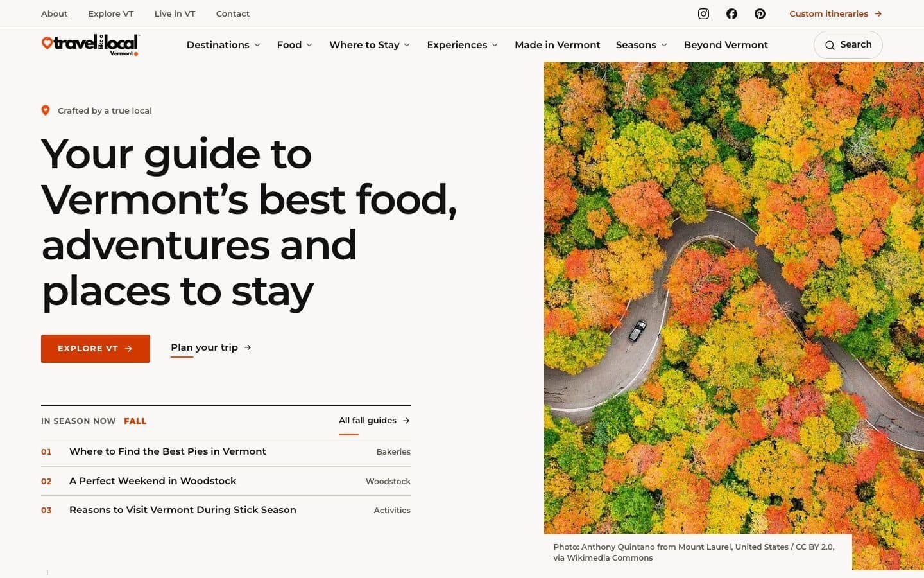The height and width of the screenshot is (578, 924).
Task: Click the Woodstock category tag
Action: point(388,482)
